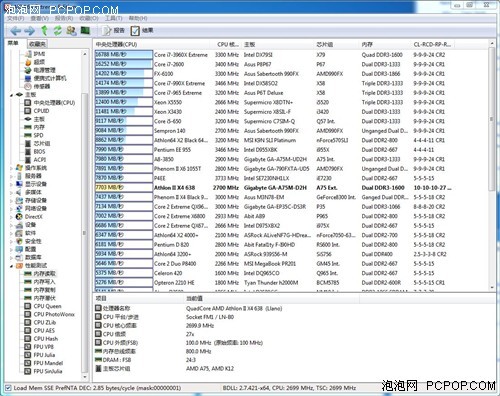Click the 结果 toolbar button
Viewport: 500px width, 396px height.
(142, 31)
